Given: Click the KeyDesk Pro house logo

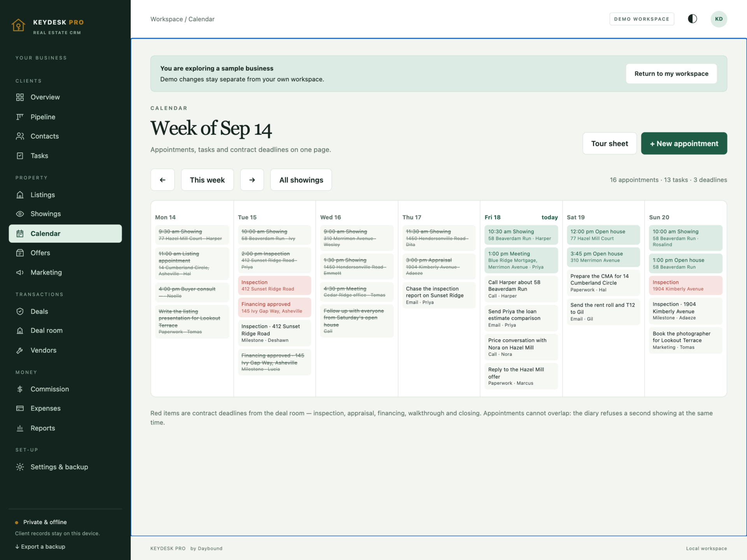Looking at the screenshot, I should pyautogui.click(x=18, y=25).
